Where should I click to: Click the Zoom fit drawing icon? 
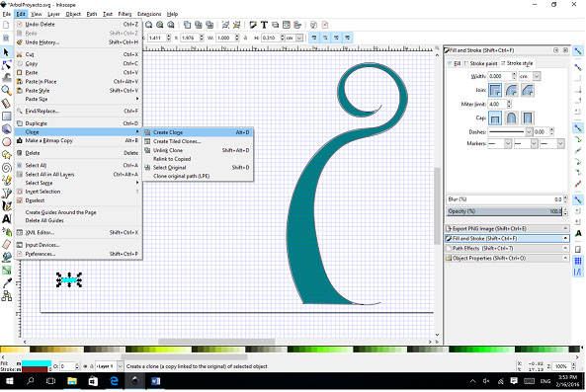(160, 25)
